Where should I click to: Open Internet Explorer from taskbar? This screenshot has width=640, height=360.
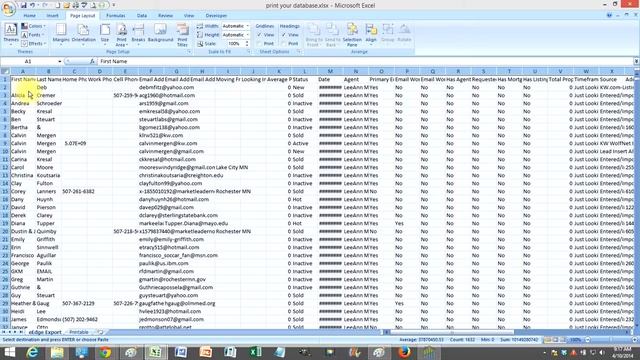(32, 352)
